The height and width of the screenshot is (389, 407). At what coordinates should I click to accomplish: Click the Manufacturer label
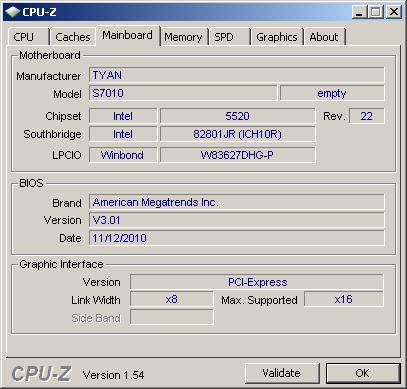tap(49, 76)
